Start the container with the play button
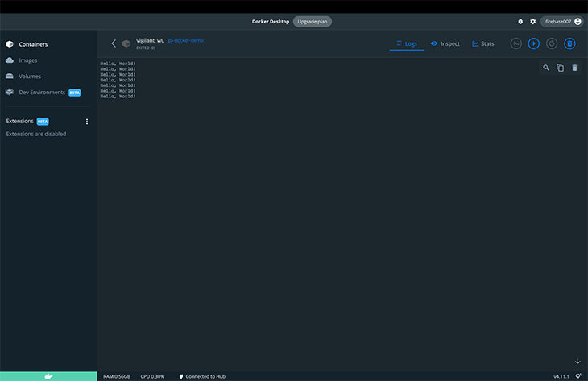The width and height of the screenshot is (588, 381). (x=533, y=43)
